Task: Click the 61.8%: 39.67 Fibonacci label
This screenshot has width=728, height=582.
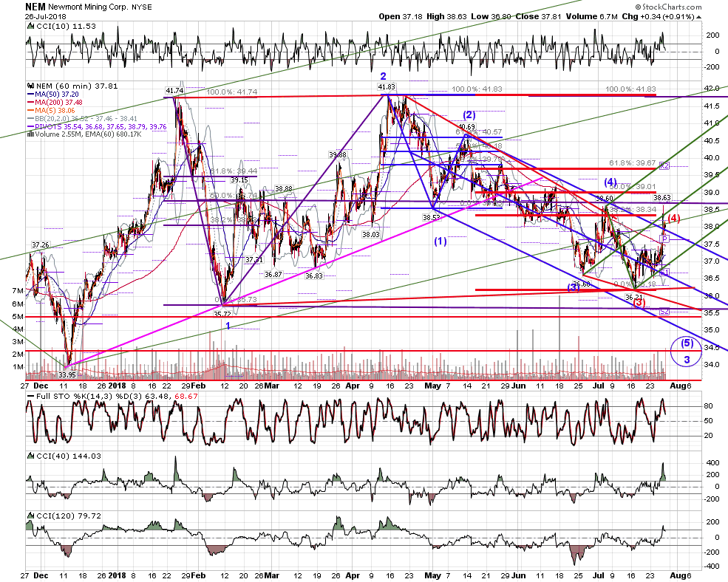Action: pos(633,163)
